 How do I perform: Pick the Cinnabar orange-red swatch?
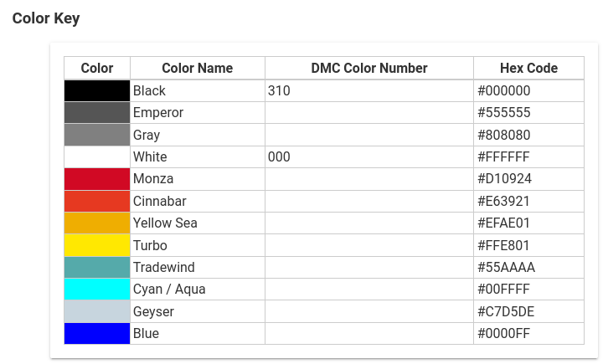pyautogui.click(x=97, y=201)
